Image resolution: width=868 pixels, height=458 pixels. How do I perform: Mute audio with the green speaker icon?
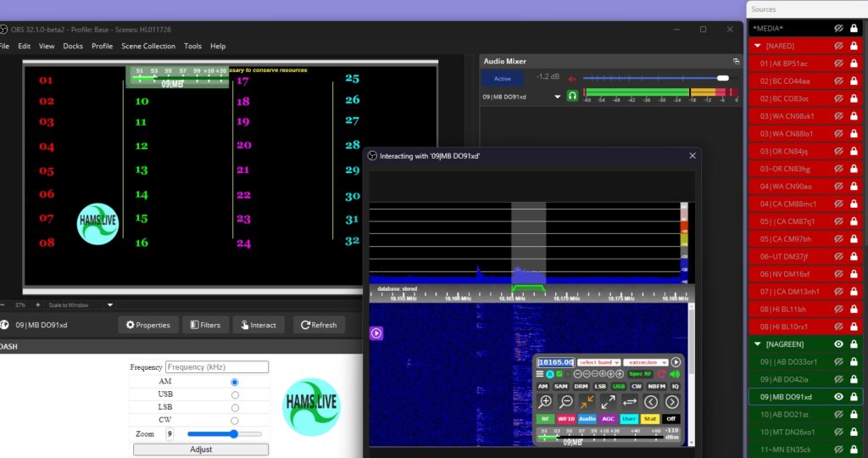point(675,374)
